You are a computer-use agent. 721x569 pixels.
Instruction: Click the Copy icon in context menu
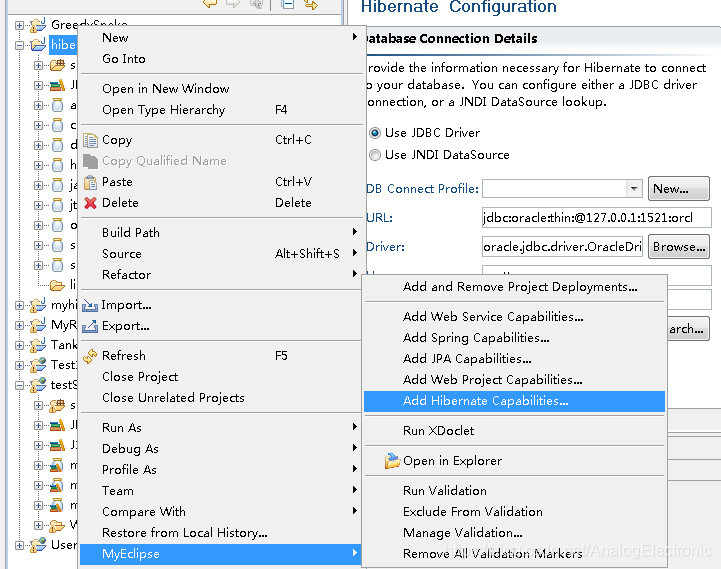point(90,140)
